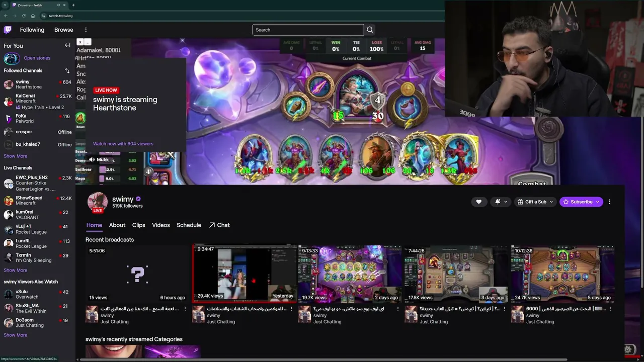Open the About tab
This screenshot has height=362, width=644.
coord(117,225)
